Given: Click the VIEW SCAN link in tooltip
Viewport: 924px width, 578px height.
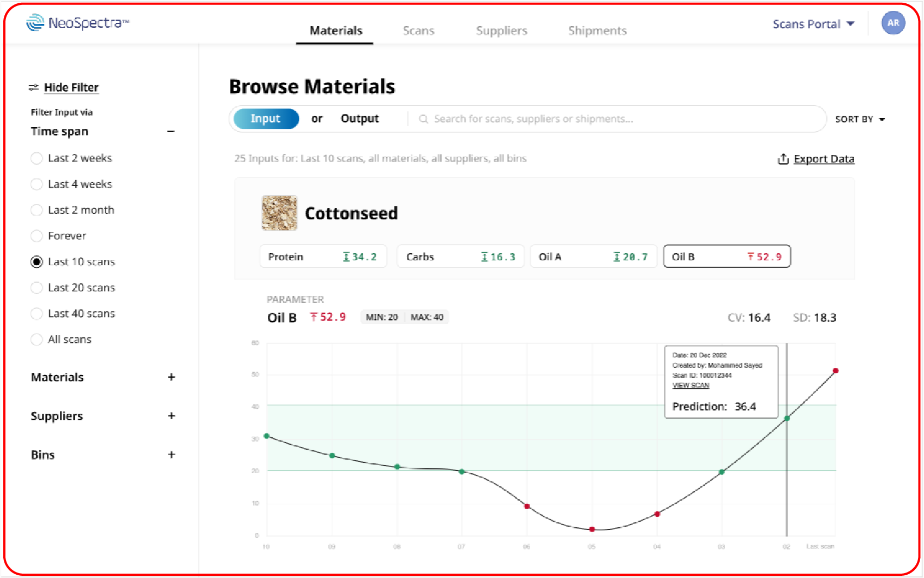Looking at the screenshot, I should [x=691, y=385].
